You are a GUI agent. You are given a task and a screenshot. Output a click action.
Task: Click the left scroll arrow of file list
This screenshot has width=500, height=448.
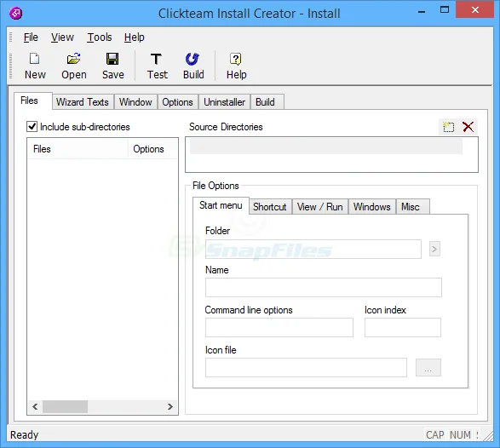(x=35, y=406)
